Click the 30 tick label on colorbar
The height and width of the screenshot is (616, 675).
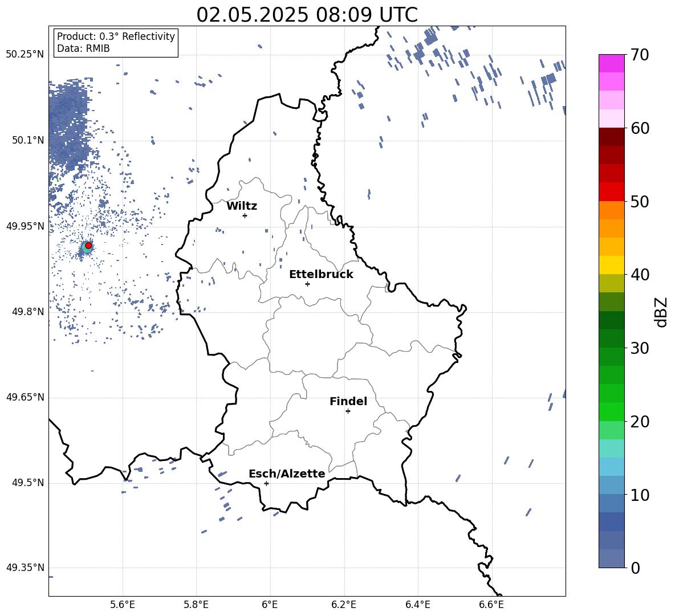coord(640,348)
